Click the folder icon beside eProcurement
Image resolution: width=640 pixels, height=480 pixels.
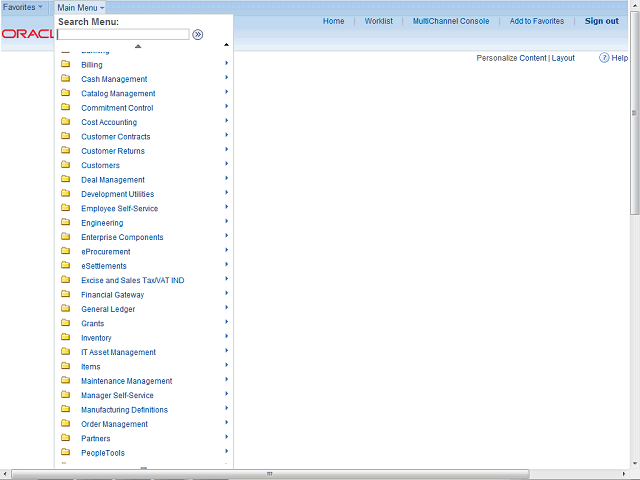[65, 251]
